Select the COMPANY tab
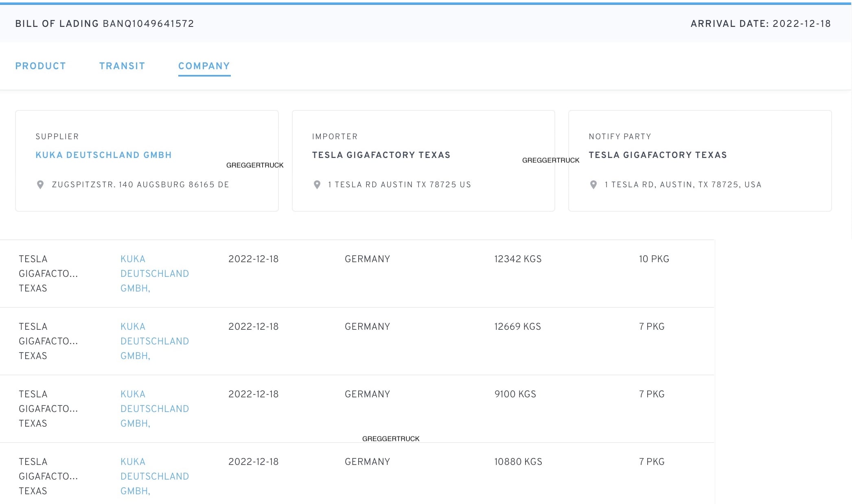 pos(204,66)
